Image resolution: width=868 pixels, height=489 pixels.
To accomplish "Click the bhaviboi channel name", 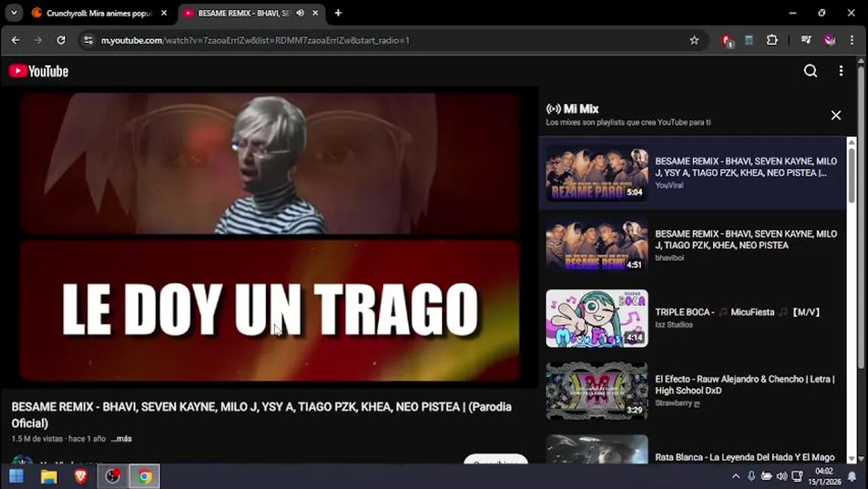I will 670,258.
